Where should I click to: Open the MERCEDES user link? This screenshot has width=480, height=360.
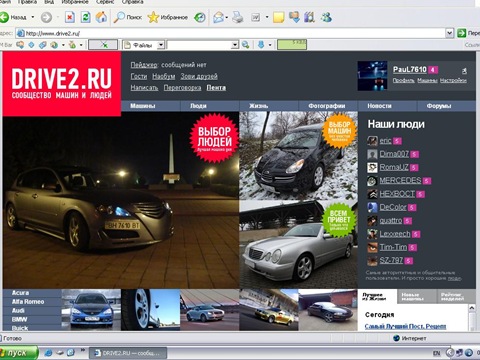[x=400, y=180]
